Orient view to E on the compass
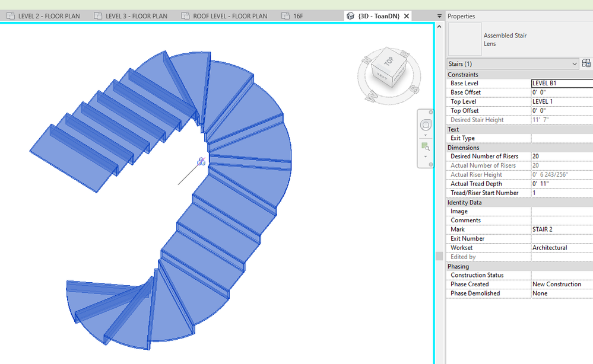The width and height of the screenshot is (593, 364). click(405, 54)
